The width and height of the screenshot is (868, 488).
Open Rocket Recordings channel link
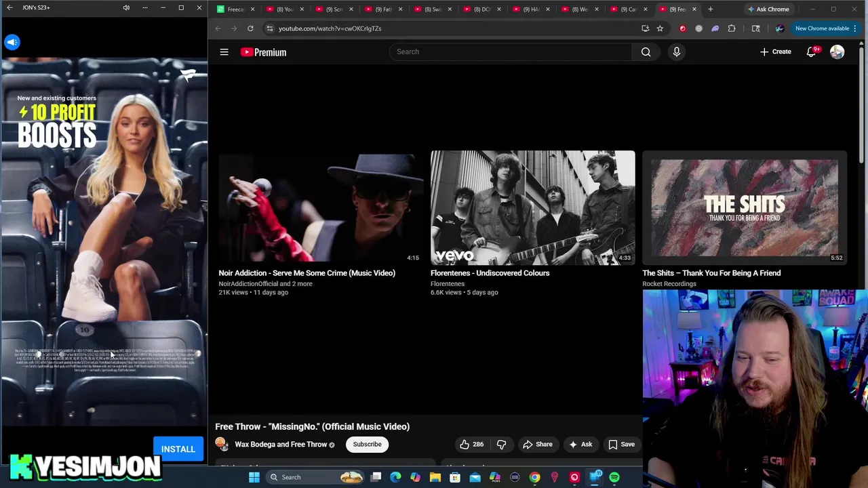669,284
